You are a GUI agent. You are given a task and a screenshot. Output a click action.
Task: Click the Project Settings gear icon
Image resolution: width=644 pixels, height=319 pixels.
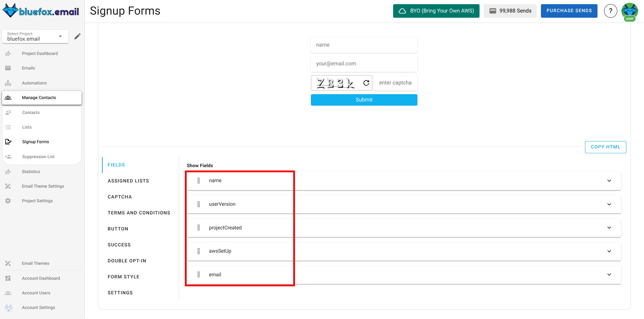8,201
